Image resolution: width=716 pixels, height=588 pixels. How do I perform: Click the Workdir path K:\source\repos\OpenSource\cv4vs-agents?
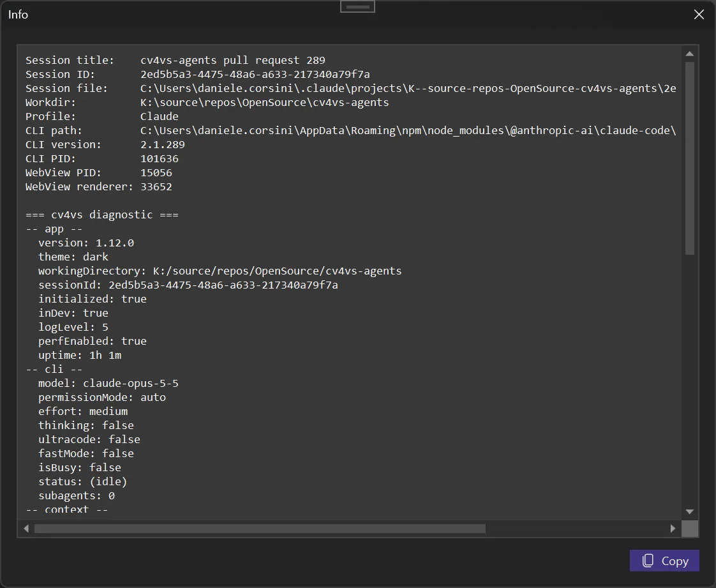[x=264, y=102]
